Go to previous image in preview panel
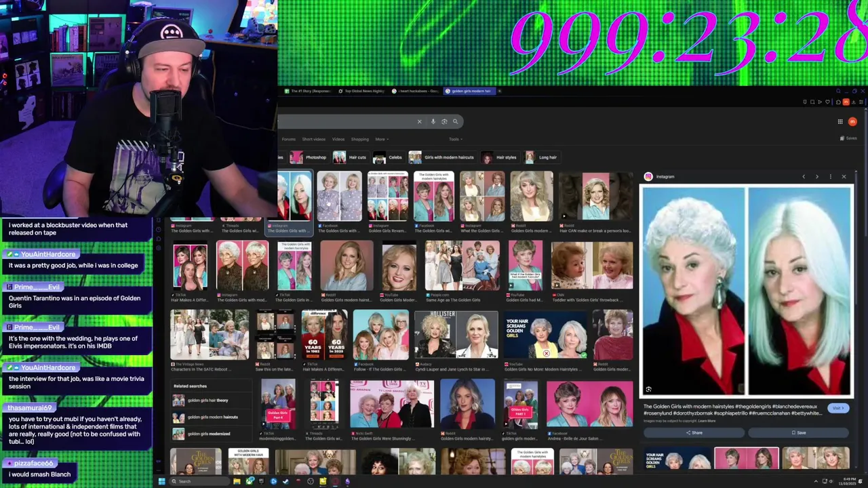The image size is (868, 488). tap(804, 177)
